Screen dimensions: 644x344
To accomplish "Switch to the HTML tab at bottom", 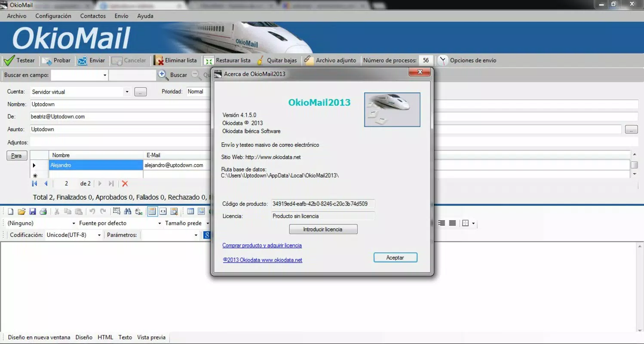I will pyautogui.click(x=105, y=338).
